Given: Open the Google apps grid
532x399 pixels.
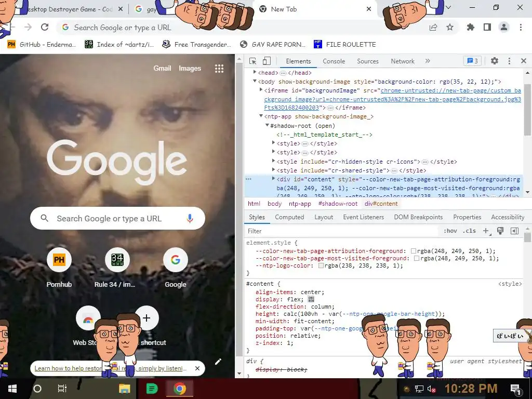Looking at the screenshot, I should click(x=219, y=69).
